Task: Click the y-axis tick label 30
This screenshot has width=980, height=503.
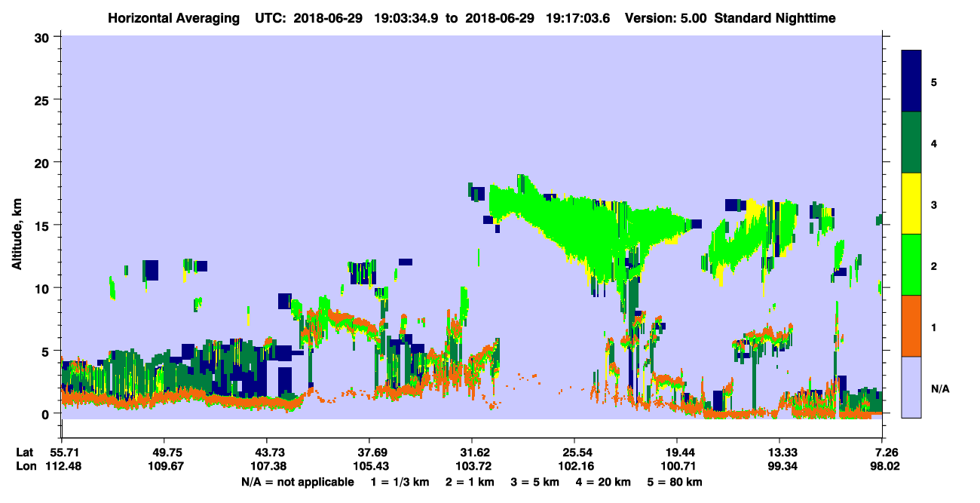Action: [44, 37]
